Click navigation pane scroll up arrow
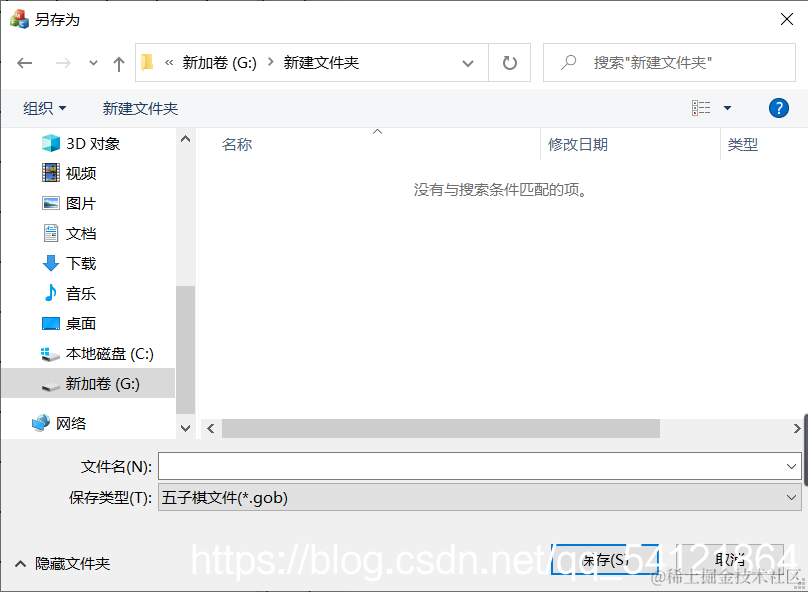 click(x=186, y=139)
